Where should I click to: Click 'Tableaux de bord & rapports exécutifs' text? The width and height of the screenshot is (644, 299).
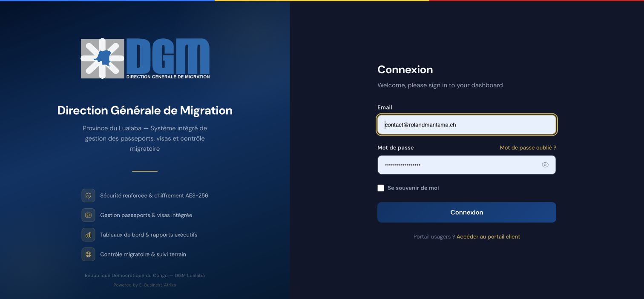(x=149, y=235)
